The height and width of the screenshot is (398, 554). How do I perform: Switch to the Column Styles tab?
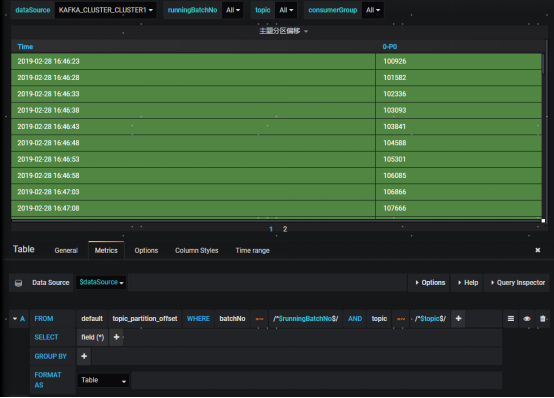(197, 251)
